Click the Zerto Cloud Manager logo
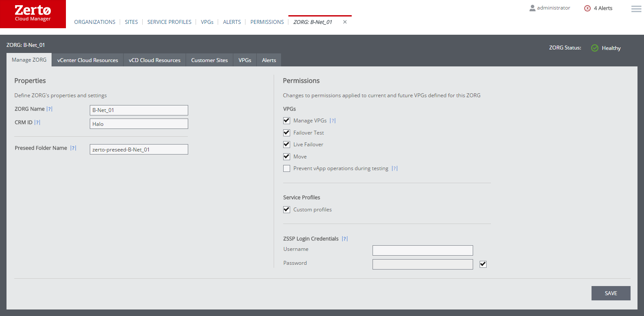 coord(33,14)
